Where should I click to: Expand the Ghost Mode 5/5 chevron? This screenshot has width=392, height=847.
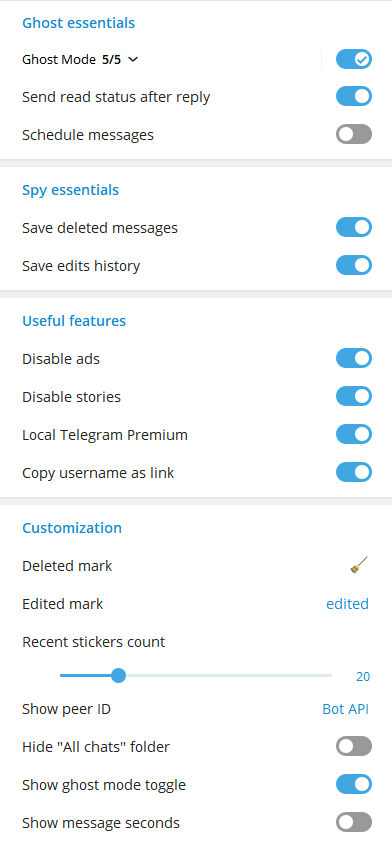[x=133, y=59]
